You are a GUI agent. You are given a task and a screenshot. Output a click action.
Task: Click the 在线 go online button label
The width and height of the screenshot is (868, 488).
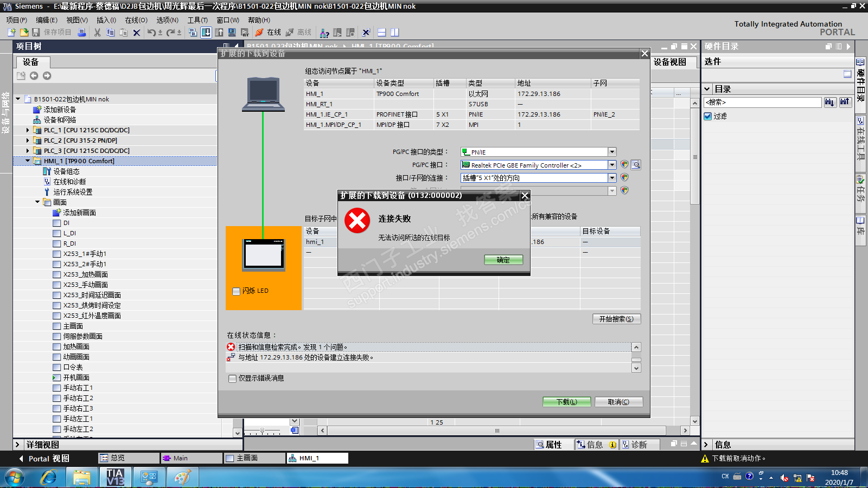pos(274,33)
